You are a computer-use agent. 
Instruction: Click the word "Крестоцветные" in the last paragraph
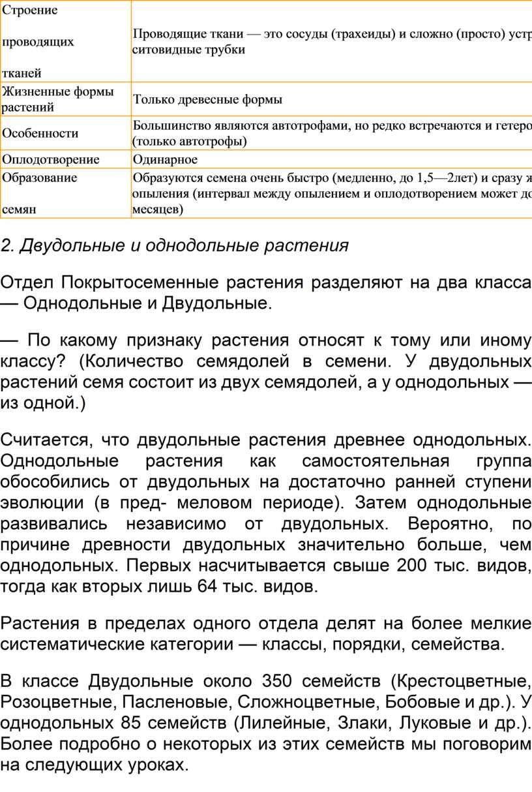[463, 682]
